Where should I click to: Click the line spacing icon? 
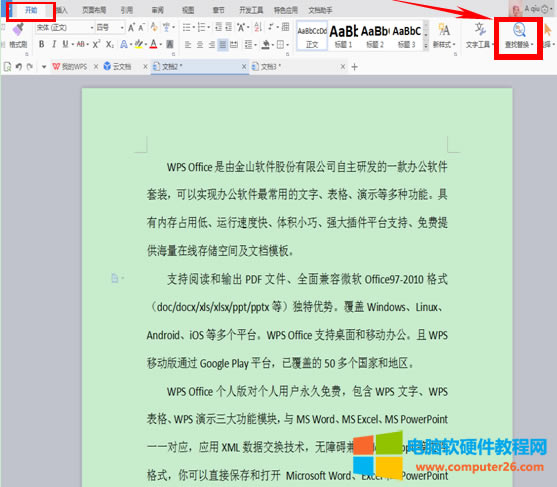coord(248,45)
